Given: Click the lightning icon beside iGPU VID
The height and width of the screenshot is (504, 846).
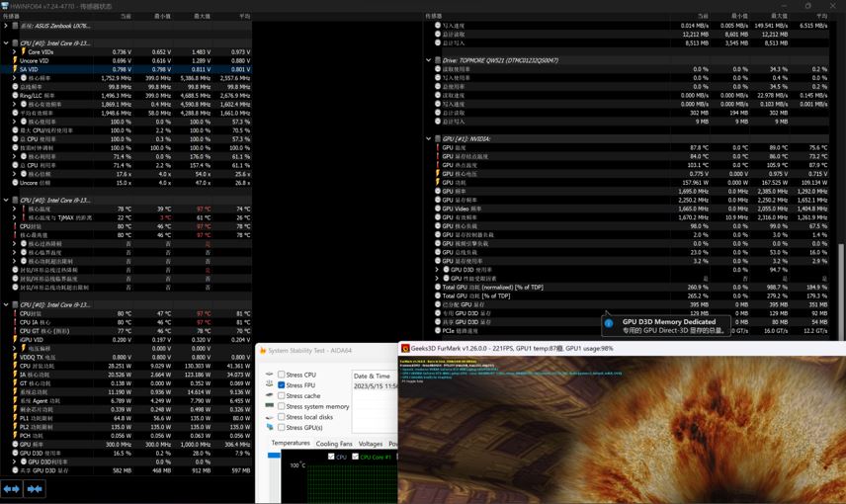Looking at the screenshot, I should 15,339.
